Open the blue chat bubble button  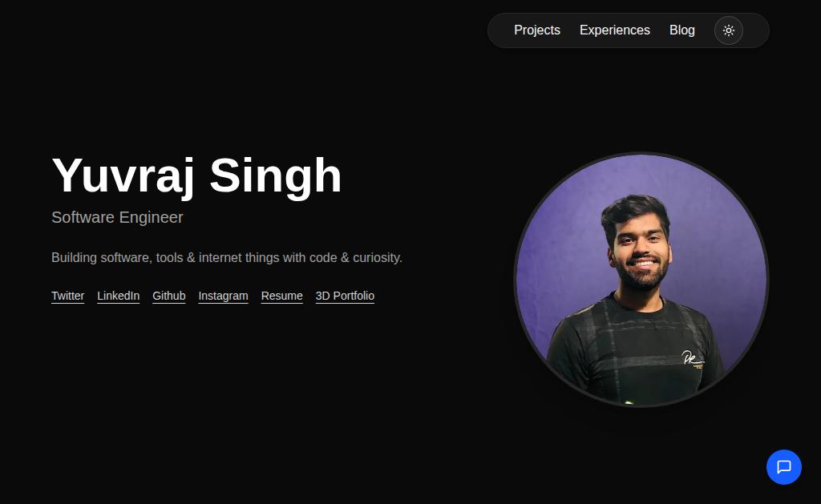784,467
